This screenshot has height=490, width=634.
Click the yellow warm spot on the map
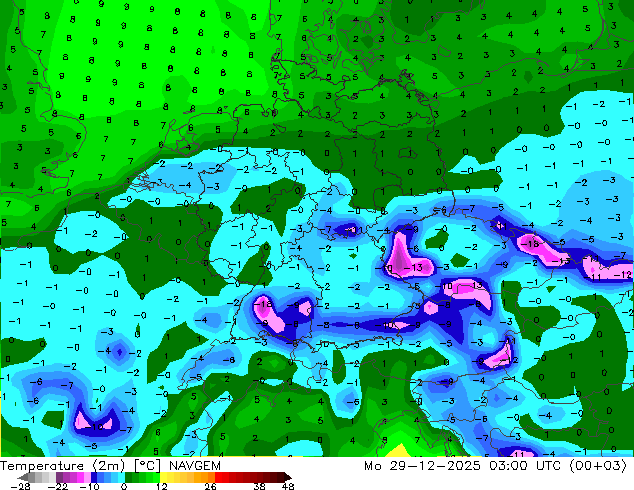(399, 450)
